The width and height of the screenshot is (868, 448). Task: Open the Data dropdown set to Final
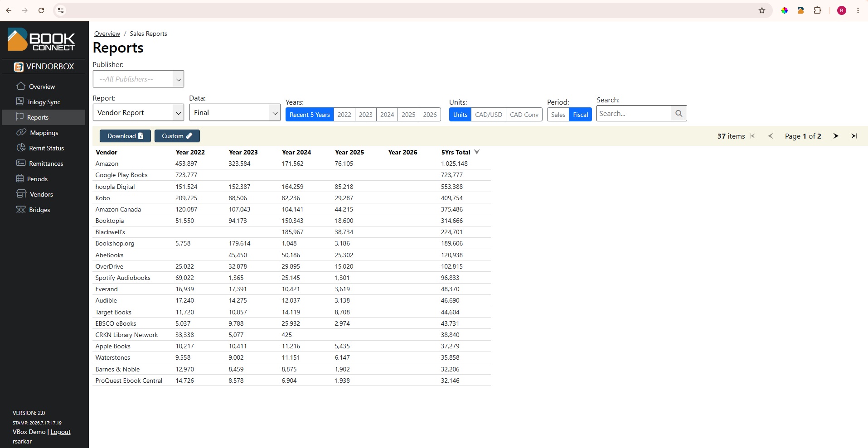(x=235, y=112)
